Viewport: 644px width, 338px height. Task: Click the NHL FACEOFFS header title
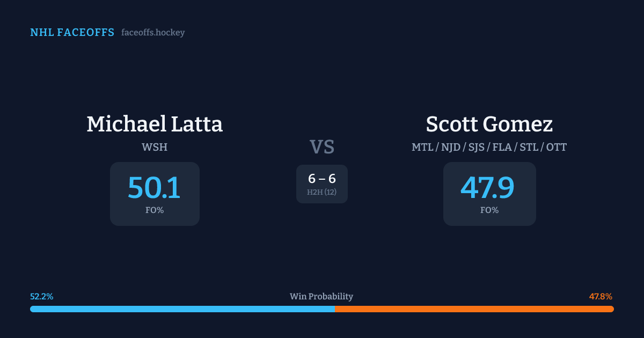click(x=72, y=33)
